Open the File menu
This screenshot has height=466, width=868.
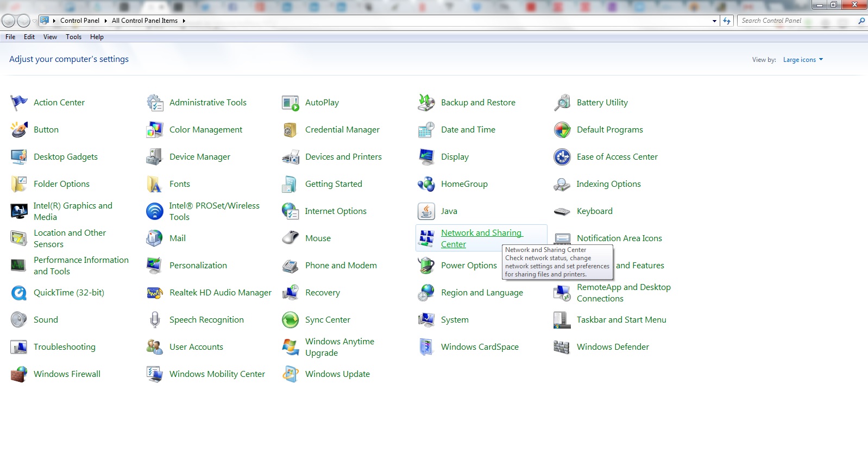pos(10,37)
